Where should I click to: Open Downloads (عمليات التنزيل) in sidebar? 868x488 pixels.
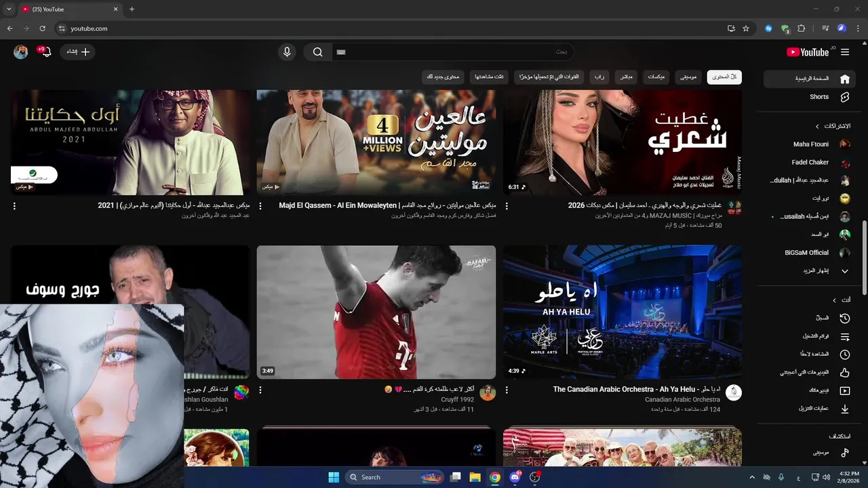click(809, 409)
